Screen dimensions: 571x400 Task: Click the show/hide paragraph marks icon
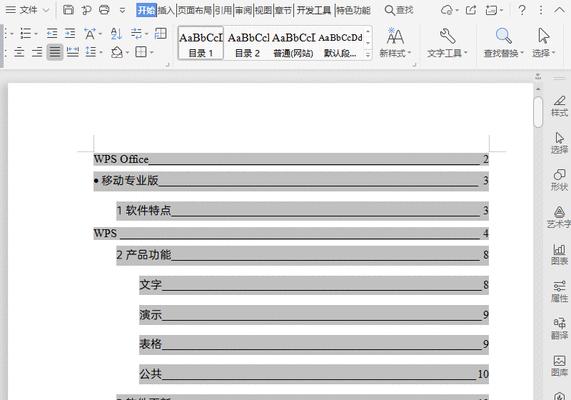pos(137,34)
